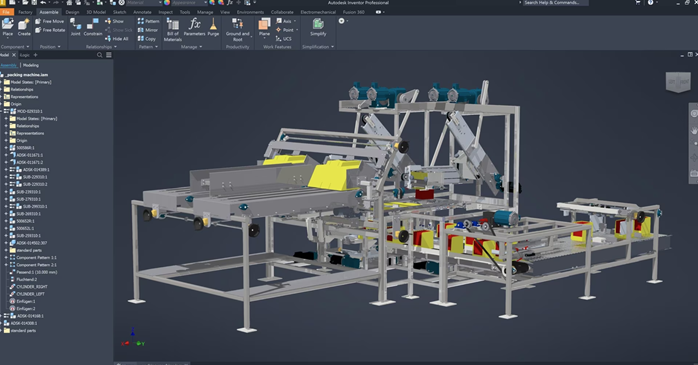Click the ViewCube in the viewport

pyautogui.click(x=678, y=82)
